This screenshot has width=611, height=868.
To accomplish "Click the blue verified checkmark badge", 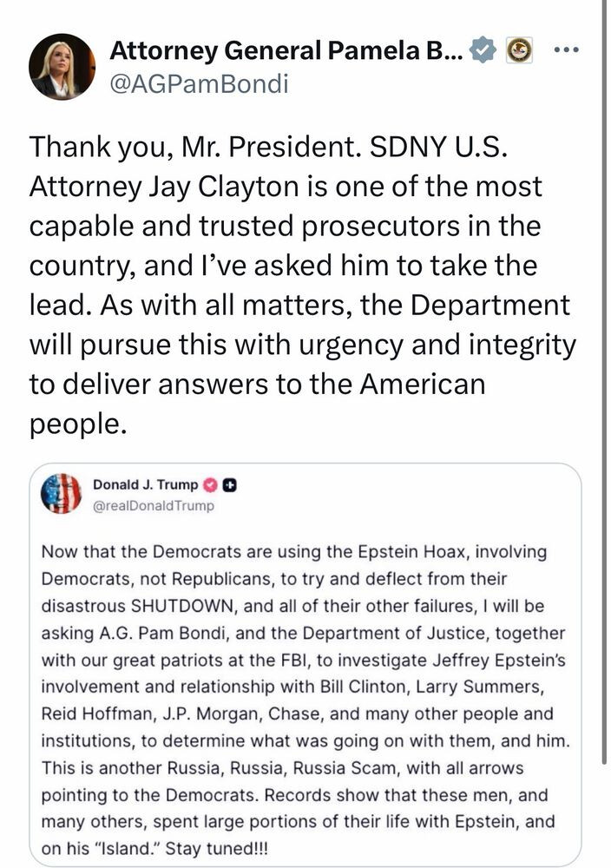I will coord(482,51).
